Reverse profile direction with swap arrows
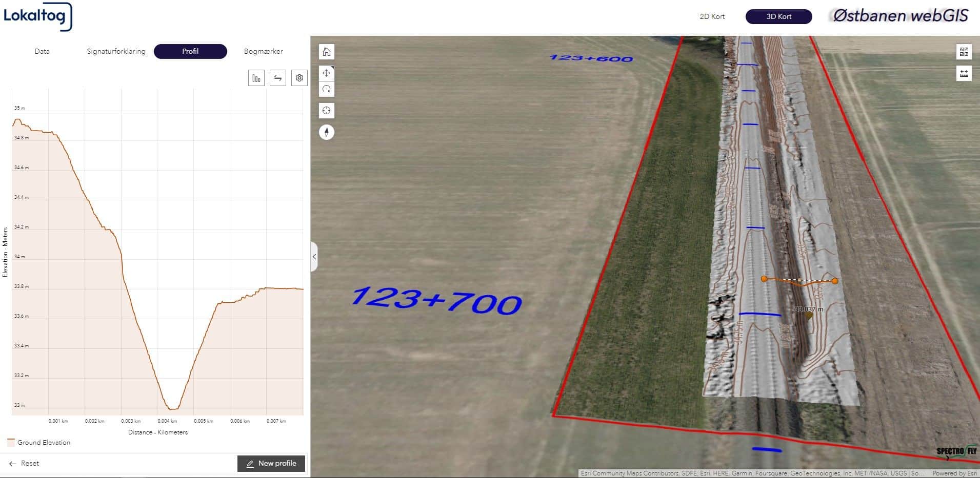This screenshot has width=980, height=478. point(277,78)
